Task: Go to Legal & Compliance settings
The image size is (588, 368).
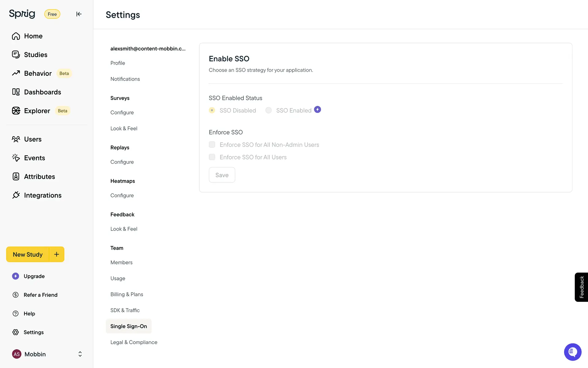Action: click(134, 342)
